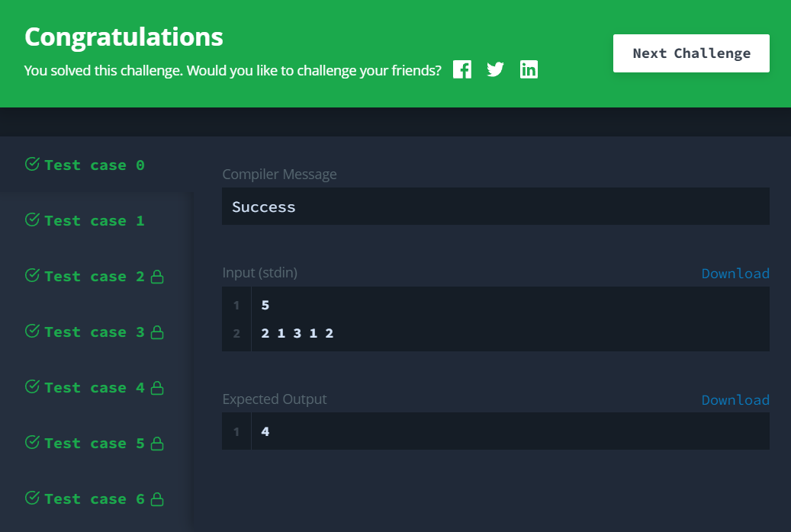
Task: Click the lock icon on Test case 4
Action: pos(157,387)
